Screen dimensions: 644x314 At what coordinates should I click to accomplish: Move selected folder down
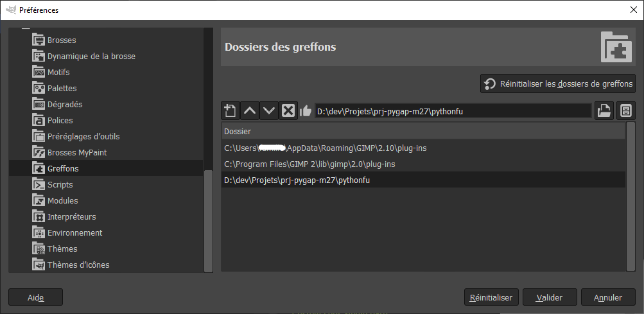point(269,110)
